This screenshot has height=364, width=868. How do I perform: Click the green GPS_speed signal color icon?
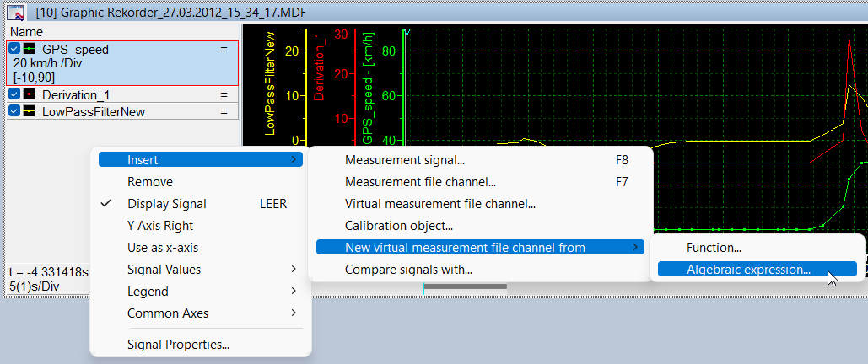pyautogui.click(x=30, y=49)
